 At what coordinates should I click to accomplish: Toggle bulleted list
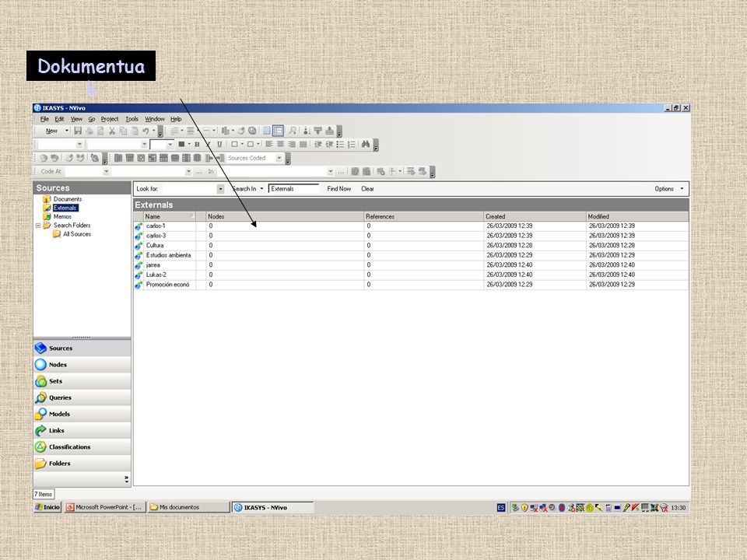[x=340, y=145]
